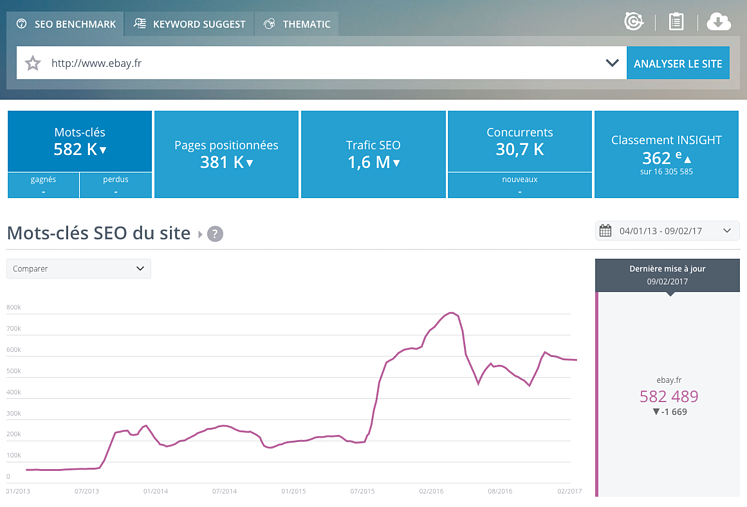
Task: Click the Mots-clés SEO du site heading
Action: 99,233
